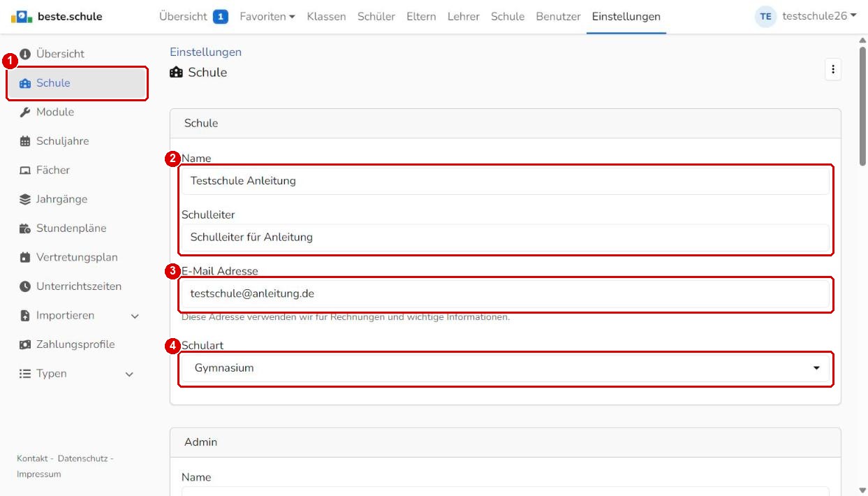868x496 pixels.
Task: Click the school icon beside the Schule heading
Action: pos(176,72)
